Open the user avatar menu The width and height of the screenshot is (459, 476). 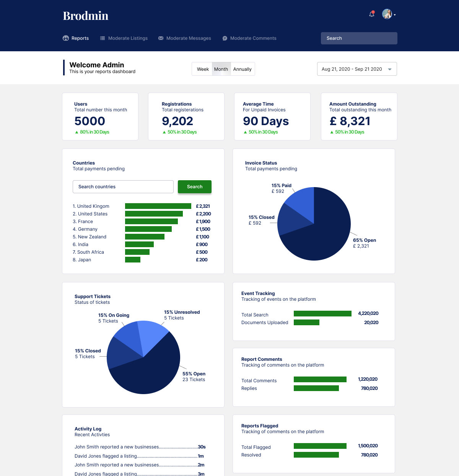click(387, 14)
